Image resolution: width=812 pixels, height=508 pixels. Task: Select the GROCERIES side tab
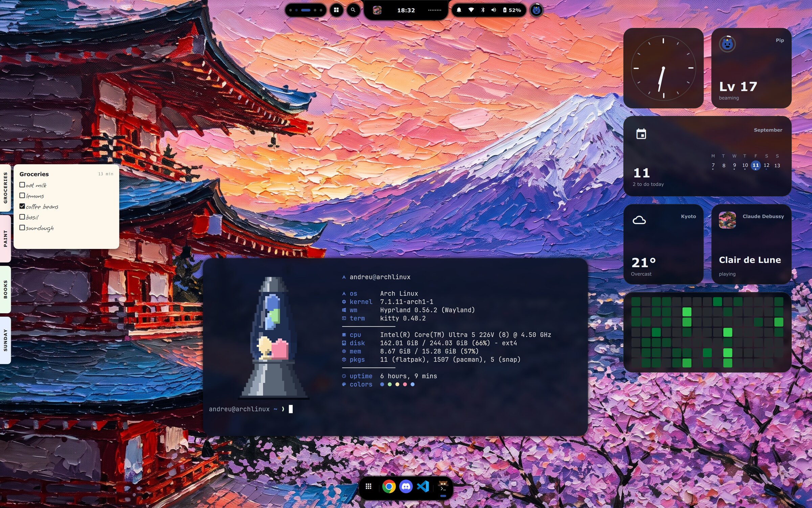pos(5,188)
